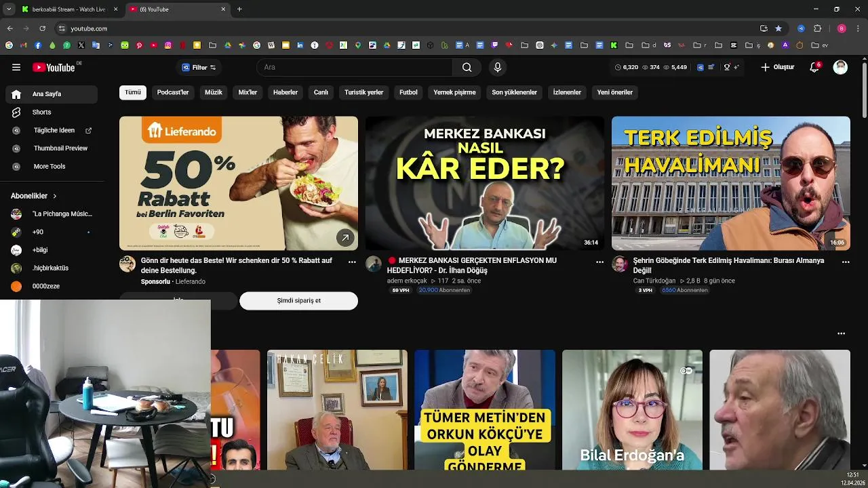Bookmark this page with the star icon
This screenshot has width=868, height=488.
tap(778, 28)
